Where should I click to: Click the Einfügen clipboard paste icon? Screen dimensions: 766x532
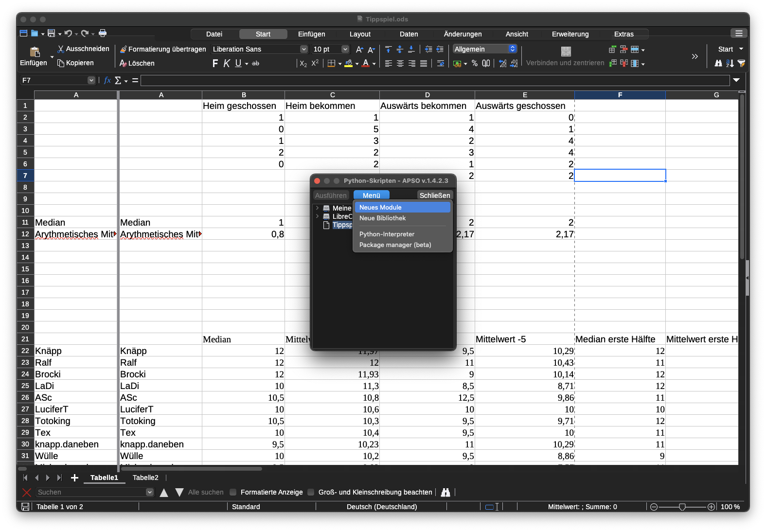pyautogui.click(x=35, y=52)
